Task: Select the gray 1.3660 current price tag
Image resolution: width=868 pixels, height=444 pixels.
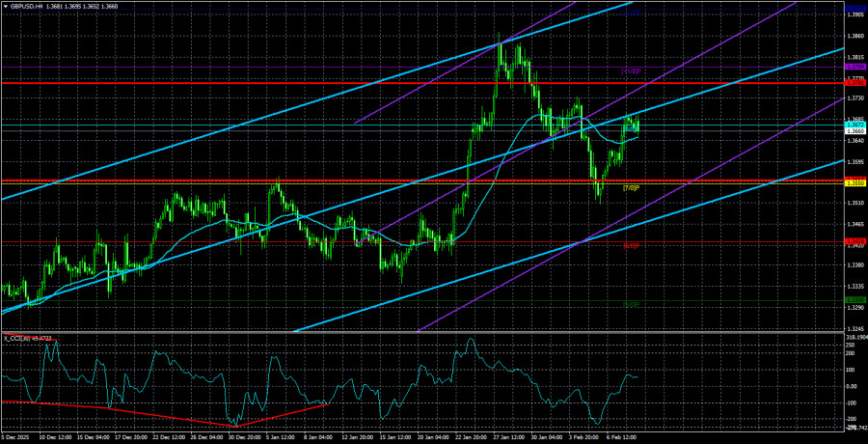Action: (854, 131)
